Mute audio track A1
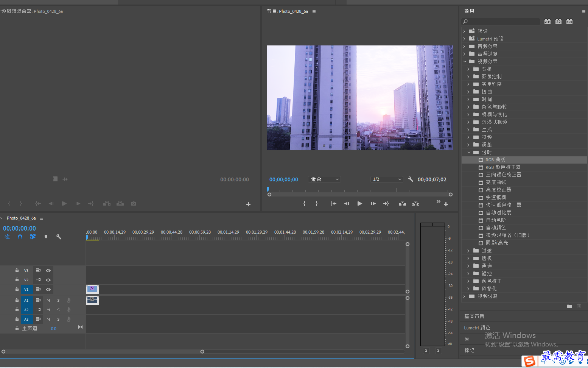The image size is (588, 368). (48, 300)
